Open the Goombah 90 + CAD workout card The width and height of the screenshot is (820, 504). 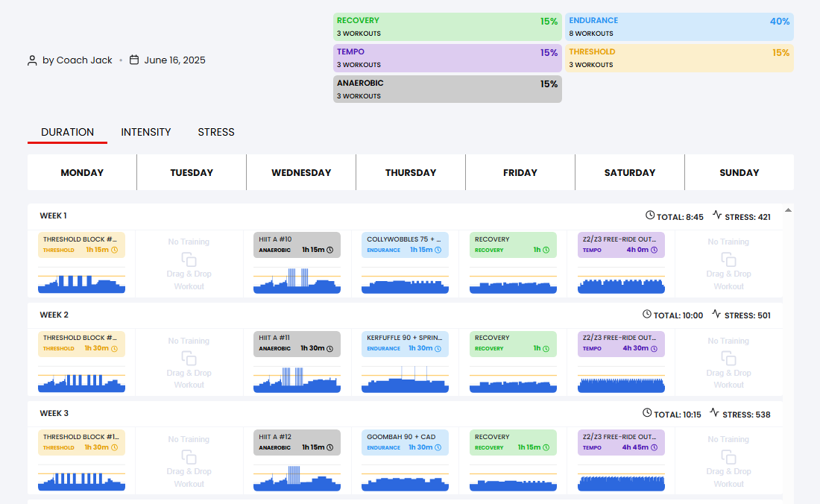point(405,442)
